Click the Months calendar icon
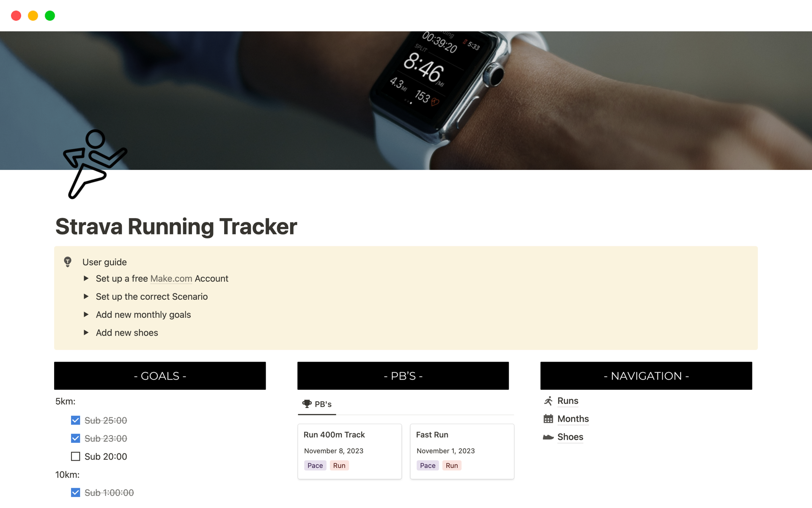Viewport: 812px width, 508px height. (x=549, y=418)
